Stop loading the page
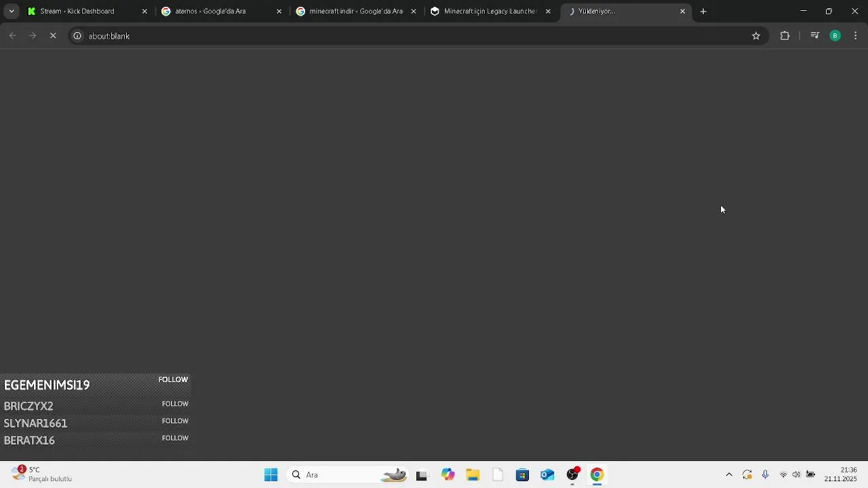868x488 pixels. tap(53, 36)
